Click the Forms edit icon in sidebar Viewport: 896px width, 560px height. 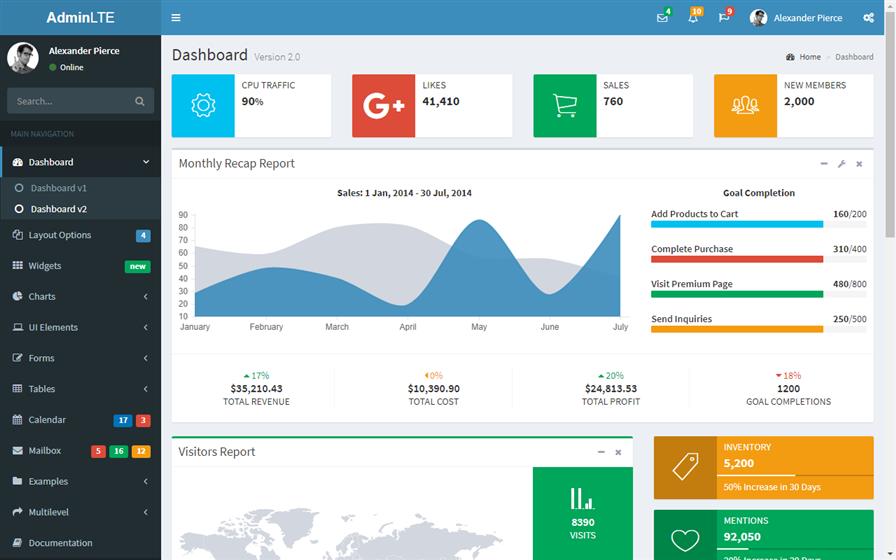pos(18,358)
